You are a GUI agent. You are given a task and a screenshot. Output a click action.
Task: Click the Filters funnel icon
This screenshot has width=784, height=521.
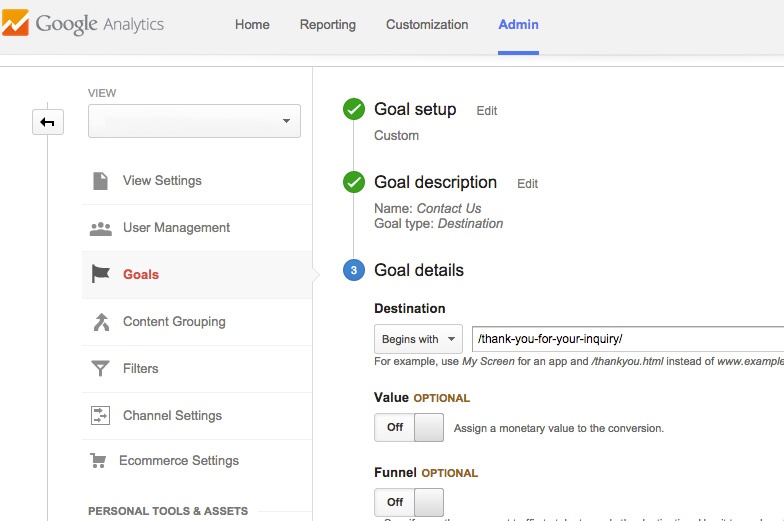[100, 369]
